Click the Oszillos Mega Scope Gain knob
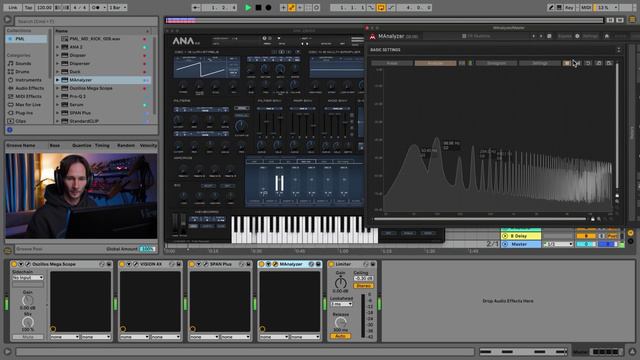 click(27, 300)
